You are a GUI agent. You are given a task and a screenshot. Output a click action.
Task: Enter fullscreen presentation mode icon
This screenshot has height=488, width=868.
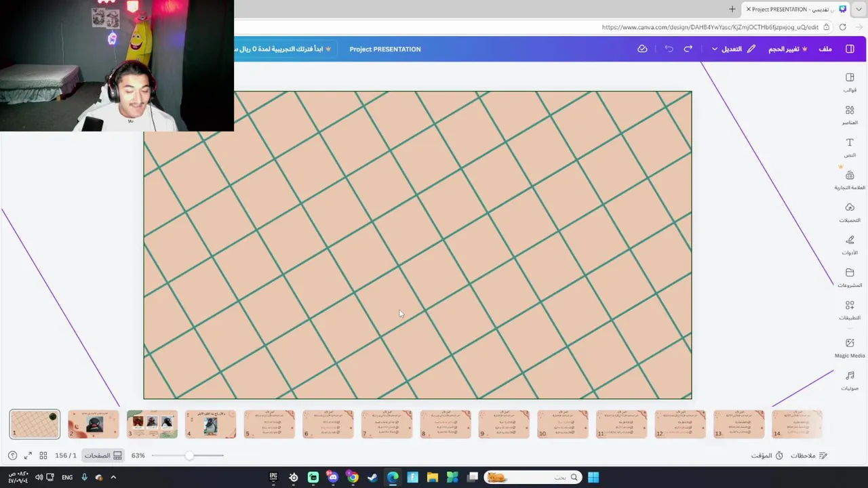(28, 455)
